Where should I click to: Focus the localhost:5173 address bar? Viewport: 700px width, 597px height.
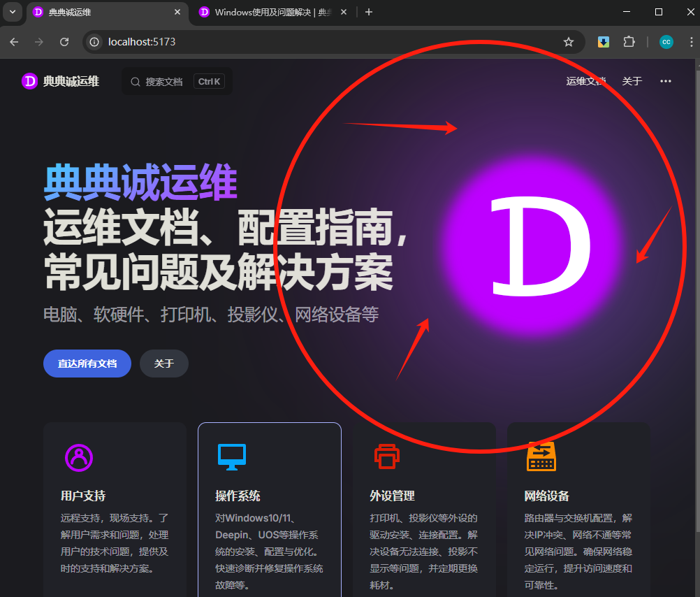tap(333, 42)
